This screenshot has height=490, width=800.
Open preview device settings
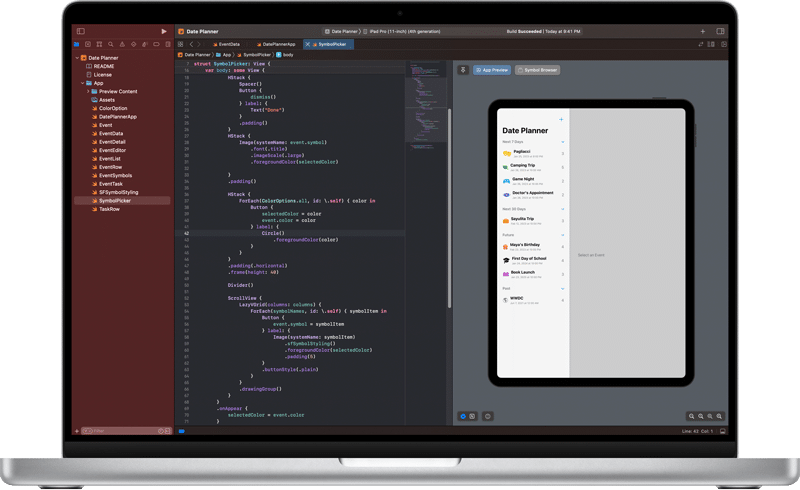(488, 416)
